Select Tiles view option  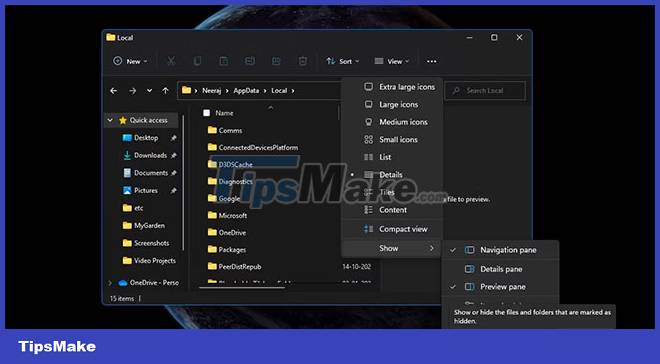click(392, 192)
